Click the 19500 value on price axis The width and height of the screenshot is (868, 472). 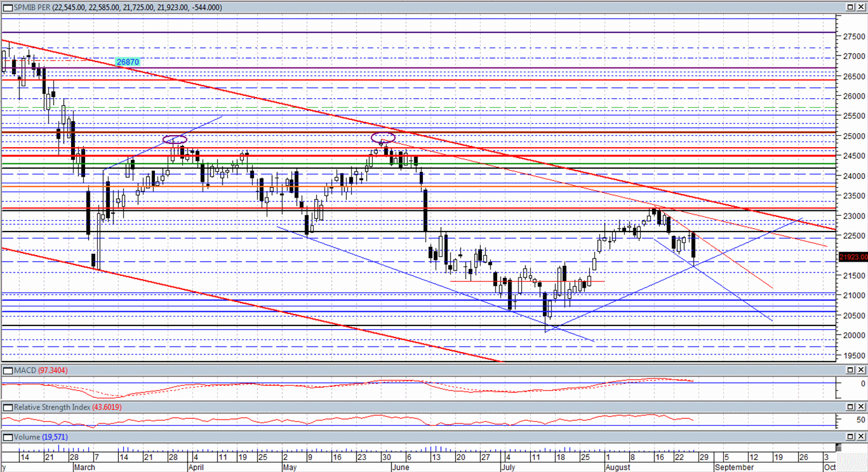pos(853,356)
